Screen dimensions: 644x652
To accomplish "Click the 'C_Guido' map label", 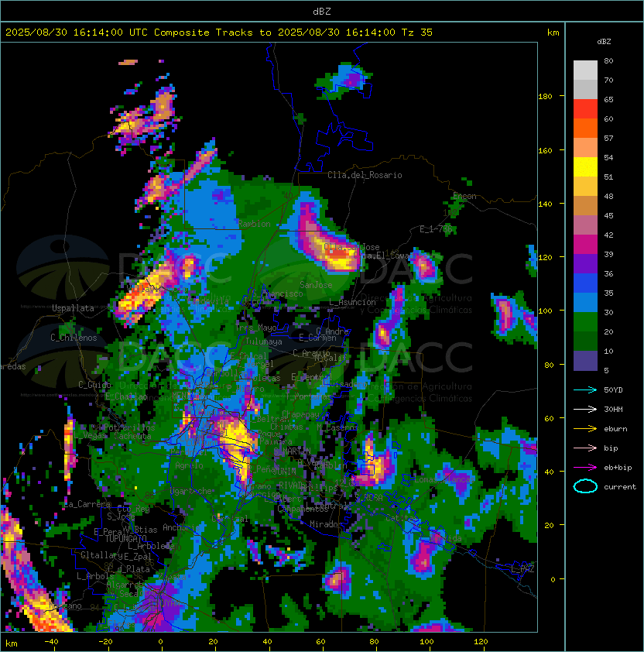I will tap(94, 385).
